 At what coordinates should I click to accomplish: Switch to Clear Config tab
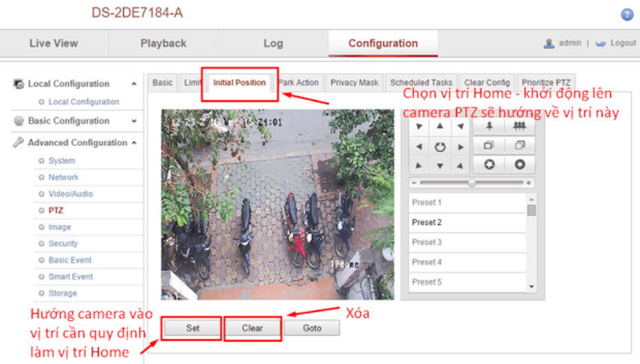[x=487, y=83]
